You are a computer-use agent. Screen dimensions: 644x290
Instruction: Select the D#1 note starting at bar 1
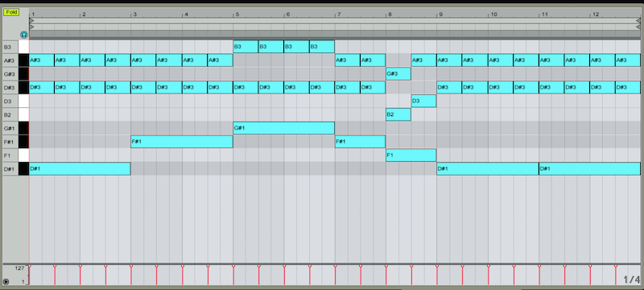point(80,169)
